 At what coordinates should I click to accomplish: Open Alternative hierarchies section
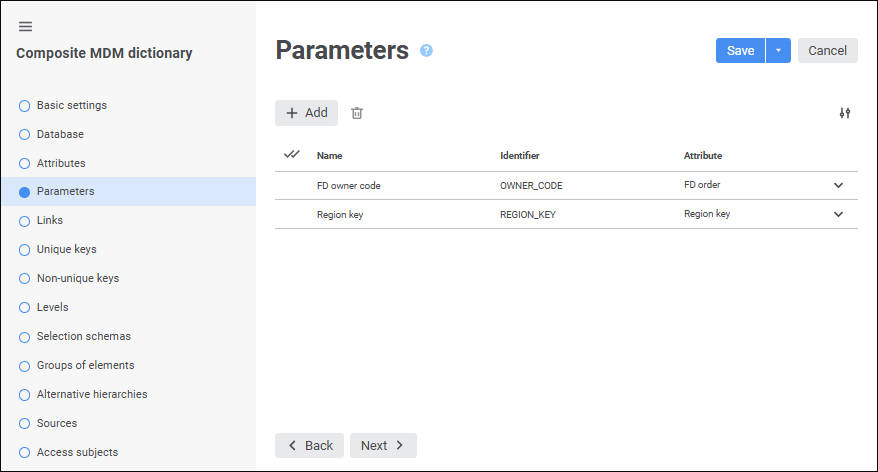(x=92, y=394)
